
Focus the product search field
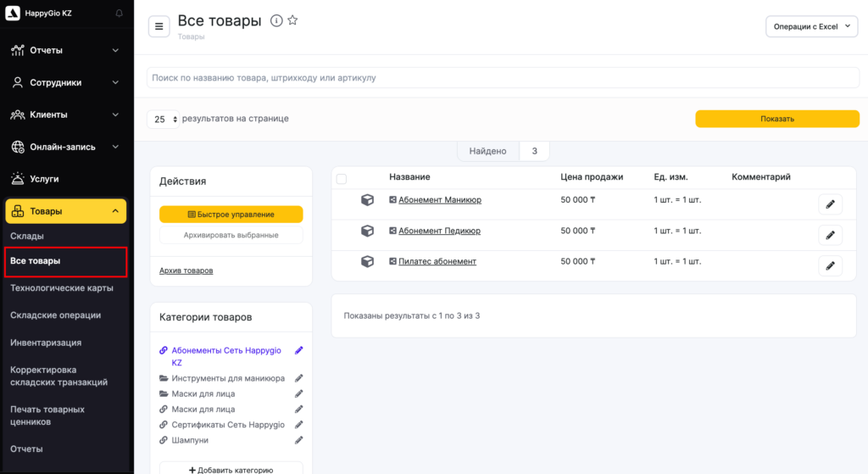point(502,77)
